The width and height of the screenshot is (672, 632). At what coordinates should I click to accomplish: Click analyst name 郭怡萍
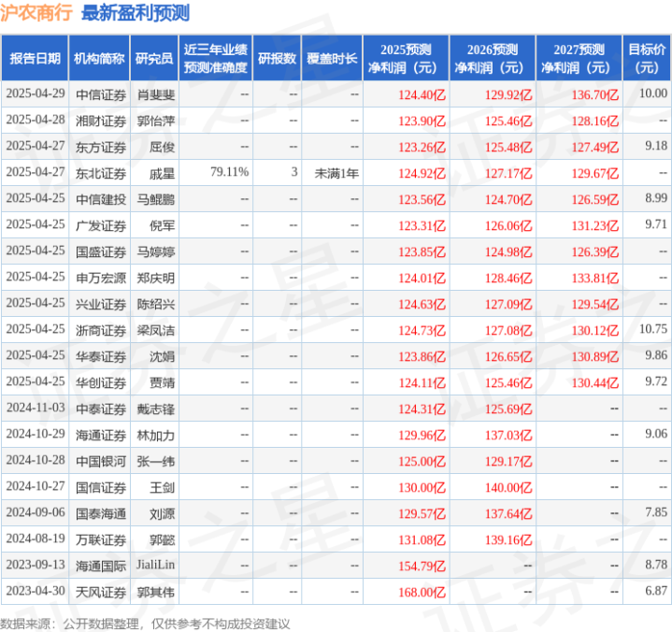tap(155, 121)
